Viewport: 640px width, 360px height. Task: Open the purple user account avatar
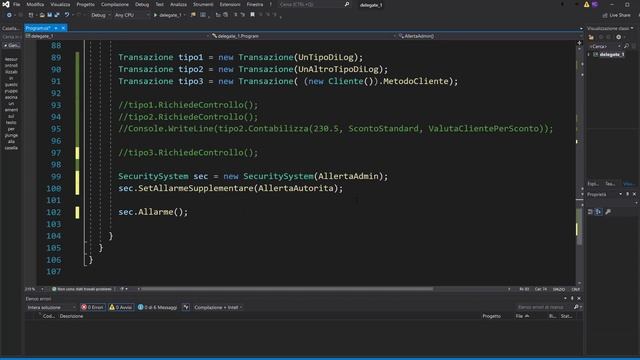pyautogui.click(x=595, y=4)
